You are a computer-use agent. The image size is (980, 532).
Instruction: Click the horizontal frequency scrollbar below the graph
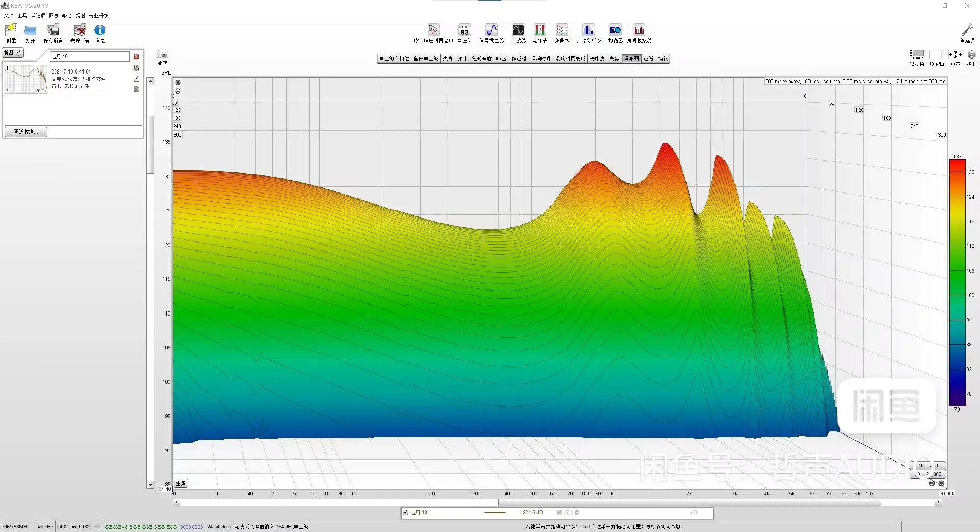tap(557, 502)
